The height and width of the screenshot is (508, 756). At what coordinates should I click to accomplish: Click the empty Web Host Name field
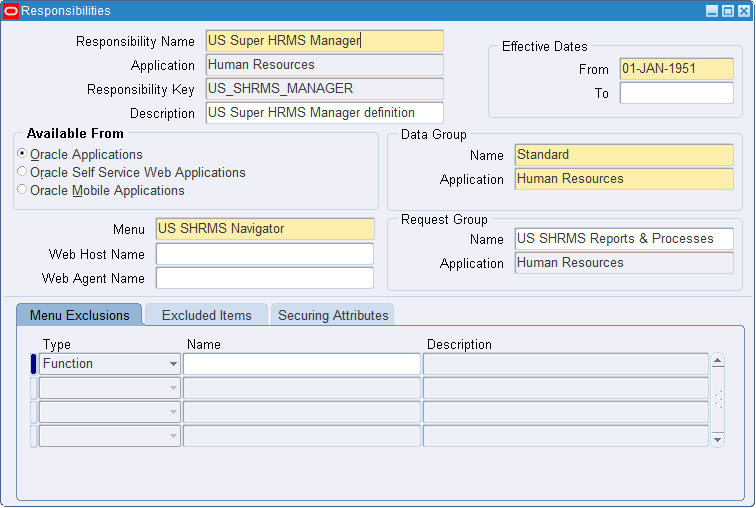265,254
